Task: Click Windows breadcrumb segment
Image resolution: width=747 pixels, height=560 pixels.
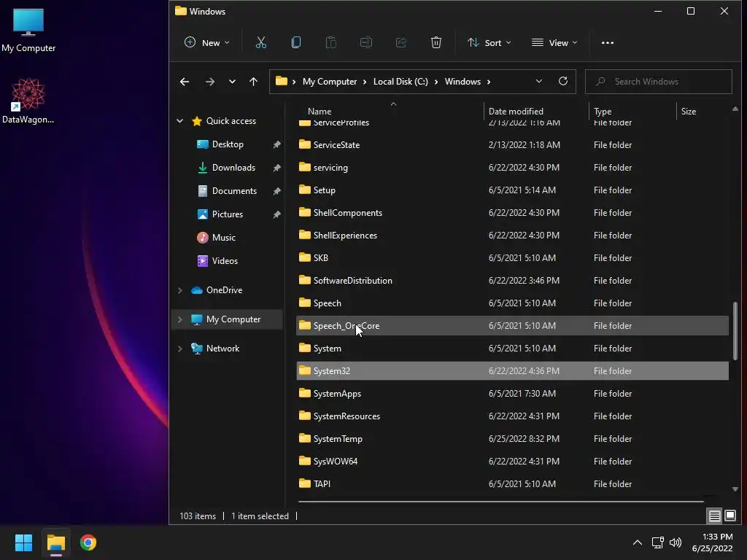Action: pos(462,82)
